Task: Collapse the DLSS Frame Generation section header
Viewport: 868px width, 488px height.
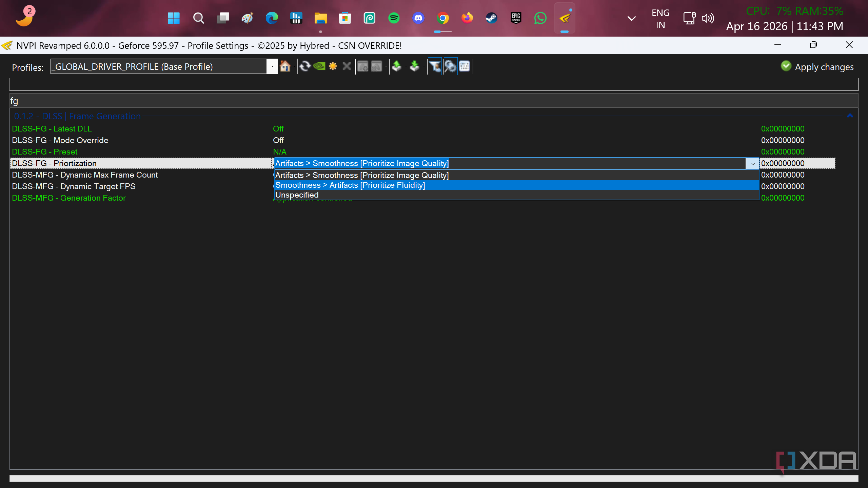Action: (77, 116)
